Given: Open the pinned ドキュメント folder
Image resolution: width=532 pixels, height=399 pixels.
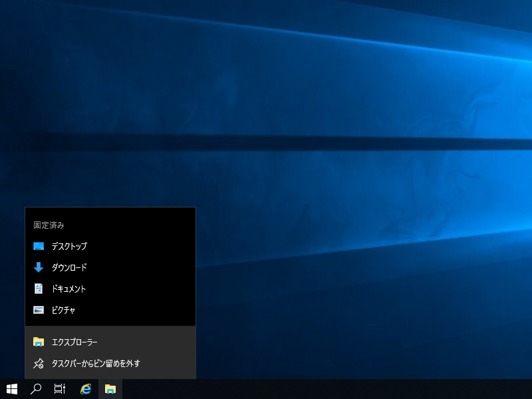Looking at the screenshot, I should pos(110,289).
